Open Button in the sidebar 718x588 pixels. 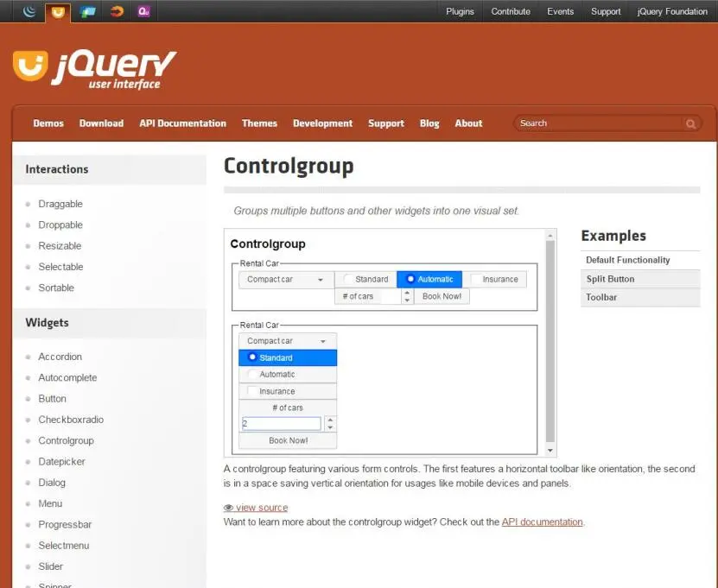[52, 399]
